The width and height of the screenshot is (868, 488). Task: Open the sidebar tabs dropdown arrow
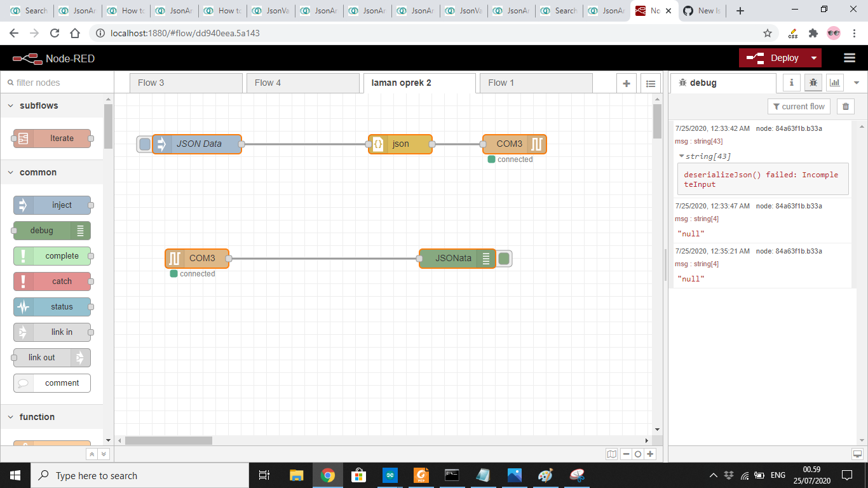(x=856, y=83)
